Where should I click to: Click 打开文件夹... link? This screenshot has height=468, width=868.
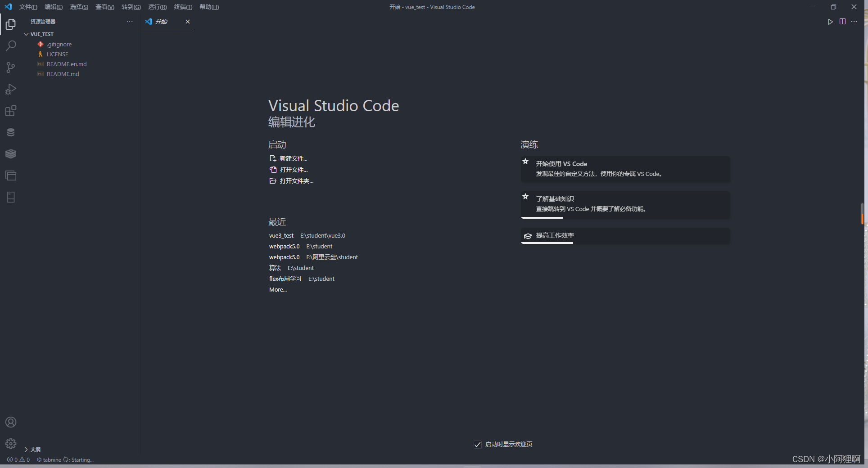coord(297,181)
